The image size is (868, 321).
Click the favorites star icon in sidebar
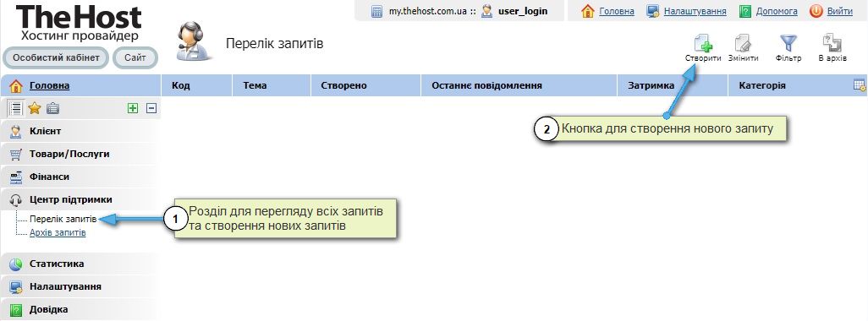(35, 108)
